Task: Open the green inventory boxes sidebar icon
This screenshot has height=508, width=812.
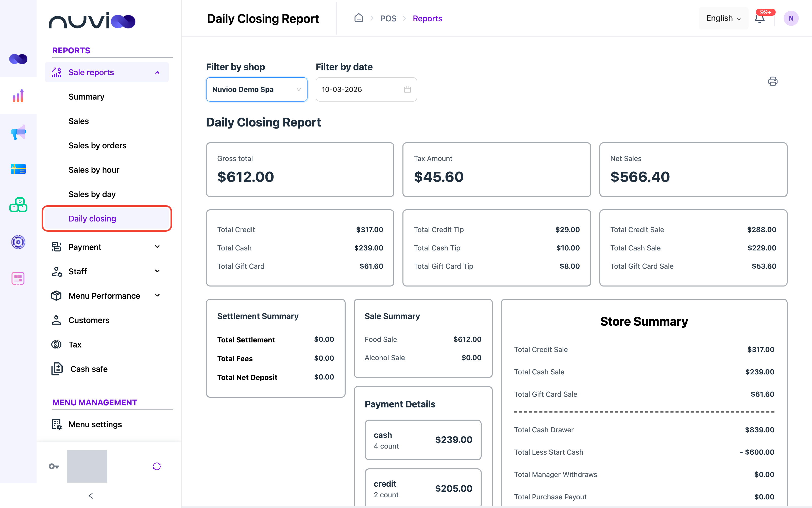Action: pyautogui.click(x=18, y=205)
